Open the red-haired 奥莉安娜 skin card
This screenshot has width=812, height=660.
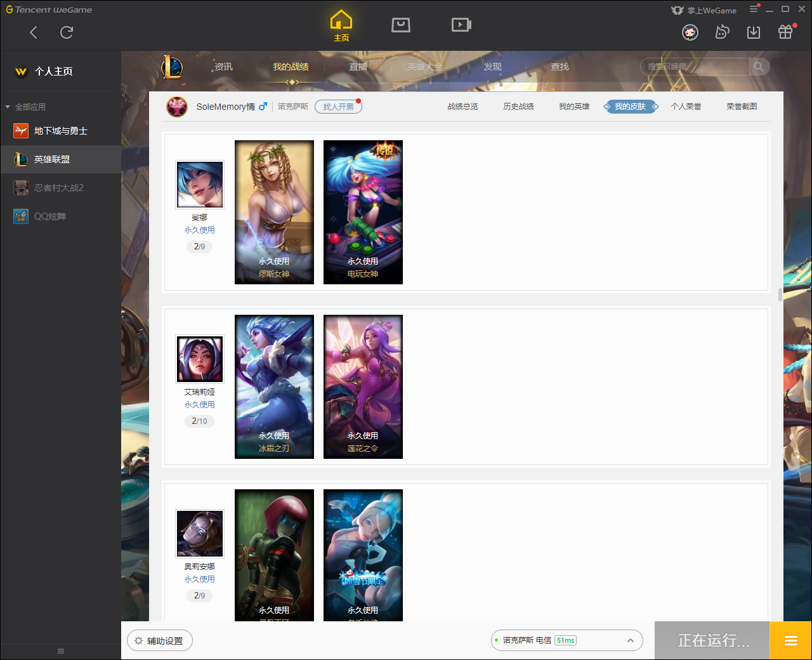tap(274, 555)
